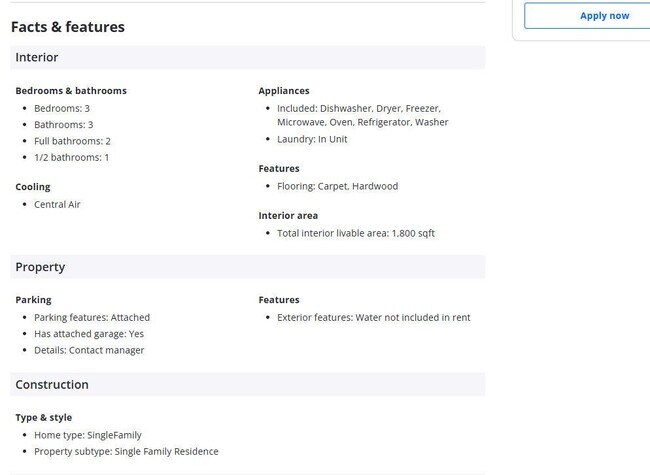650x475 pixels.
Task: Select Exterior features water not included text
Action: point(374,317)
